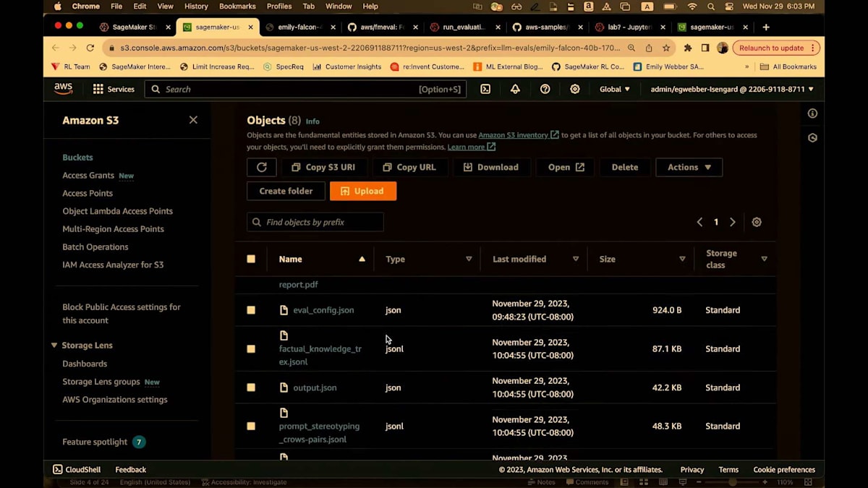The width and height of the screenshot is (868, 488).
Task: Check the eval_config.json row checkbox
Action: (251, 310)
